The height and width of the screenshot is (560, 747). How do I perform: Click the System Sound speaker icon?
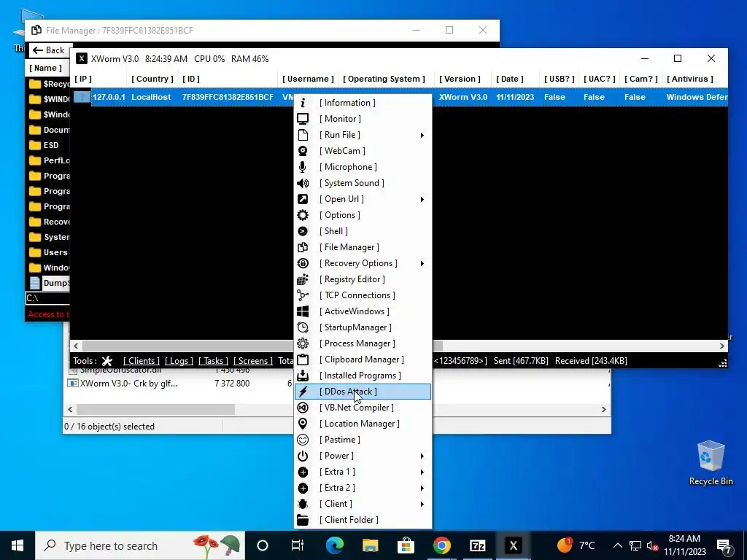click(303, 183)
